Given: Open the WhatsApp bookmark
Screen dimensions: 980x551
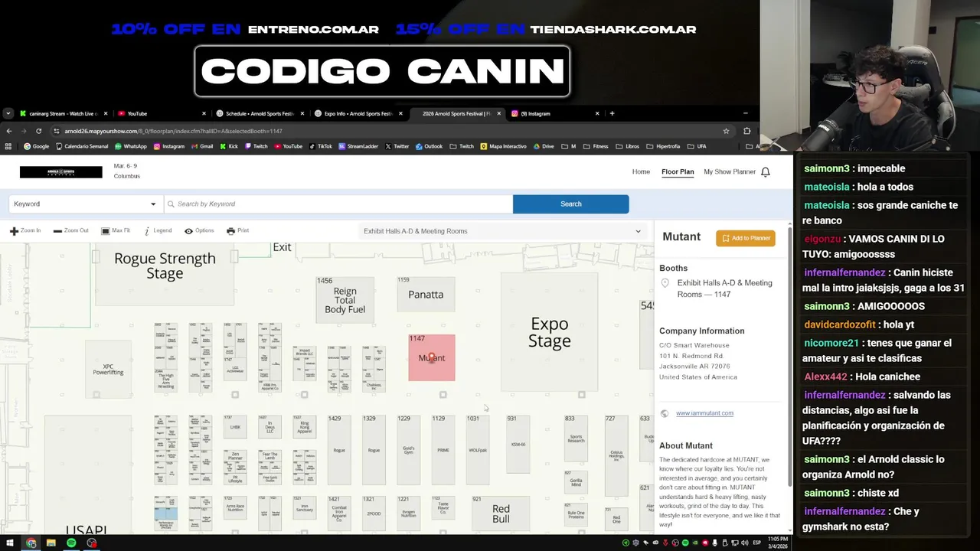Looking at the screenshot, I should point(129,146).
